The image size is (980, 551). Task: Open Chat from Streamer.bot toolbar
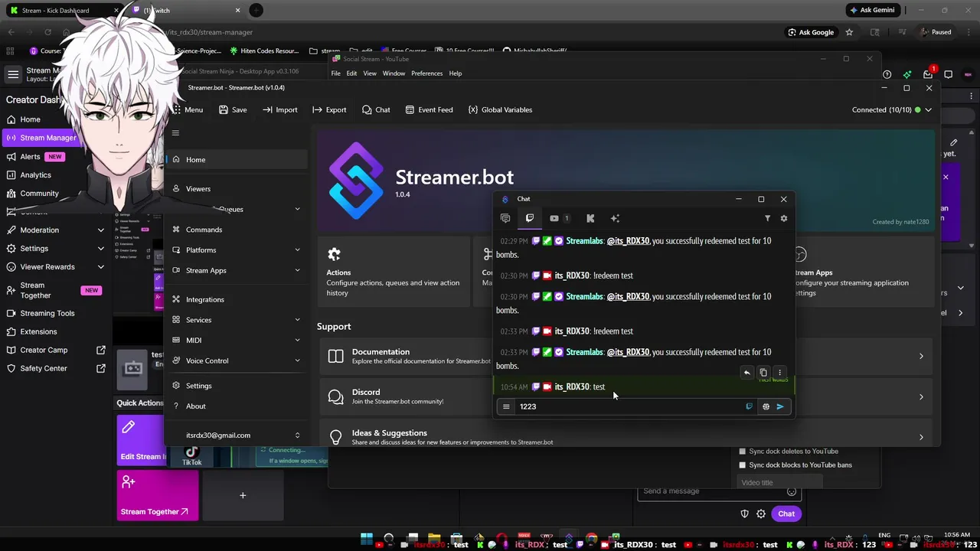[376, 109]
